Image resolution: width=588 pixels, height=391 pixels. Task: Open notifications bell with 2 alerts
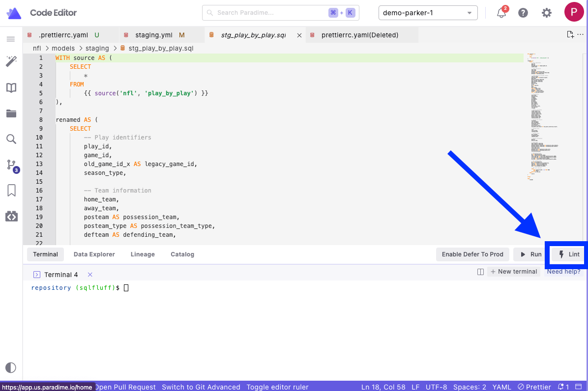point(502,12)
